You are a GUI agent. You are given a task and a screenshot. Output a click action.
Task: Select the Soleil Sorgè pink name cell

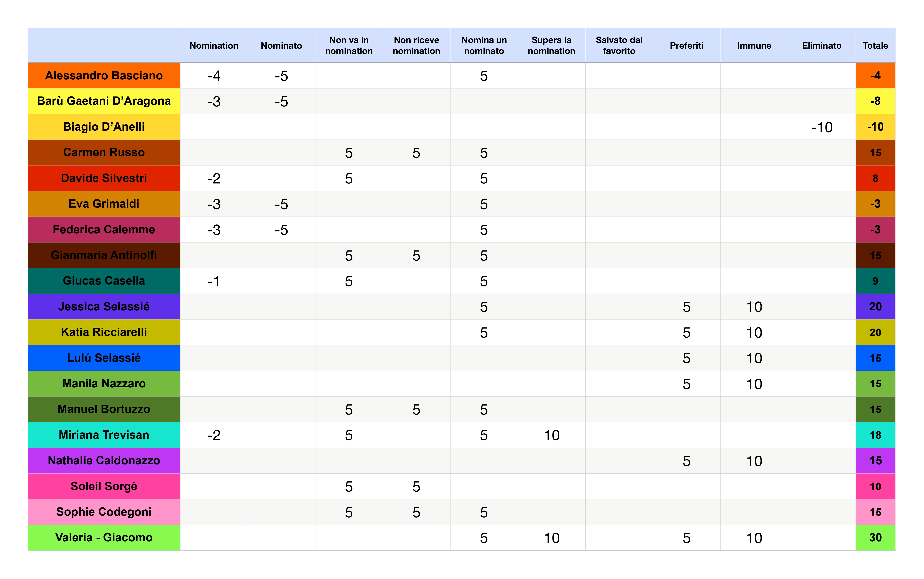pos(104,486)
